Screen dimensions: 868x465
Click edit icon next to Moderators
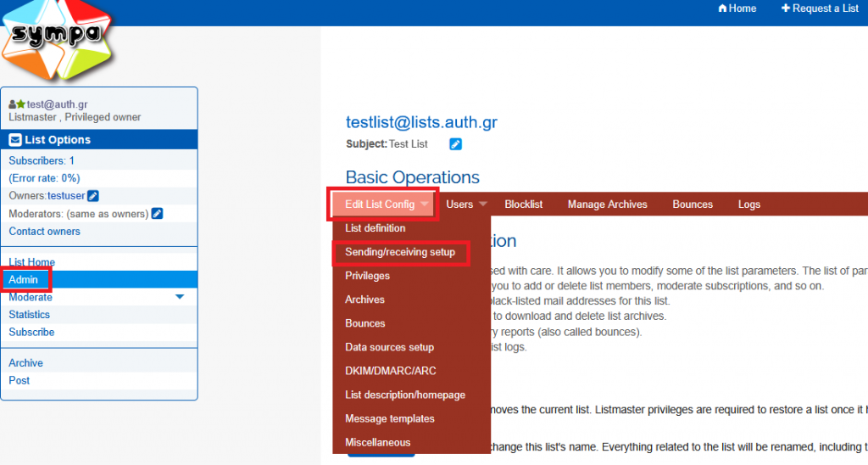pos(157,213)
